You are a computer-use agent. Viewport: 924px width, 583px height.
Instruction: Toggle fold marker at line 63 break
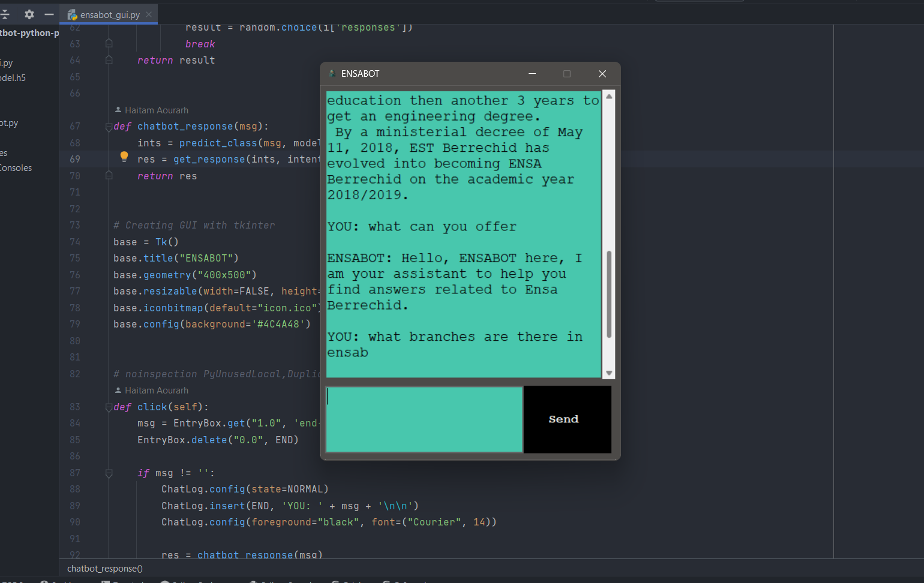point(109,43)
